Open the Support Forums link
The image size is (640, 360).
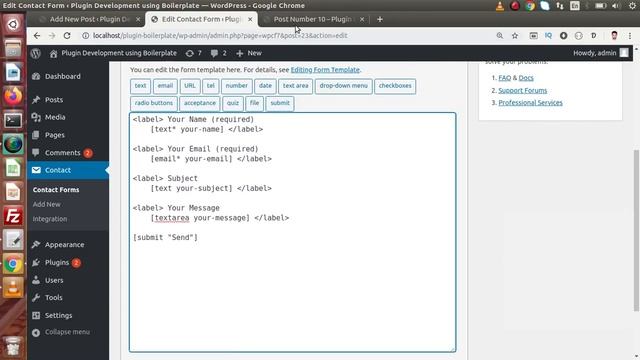click(522, 90)
